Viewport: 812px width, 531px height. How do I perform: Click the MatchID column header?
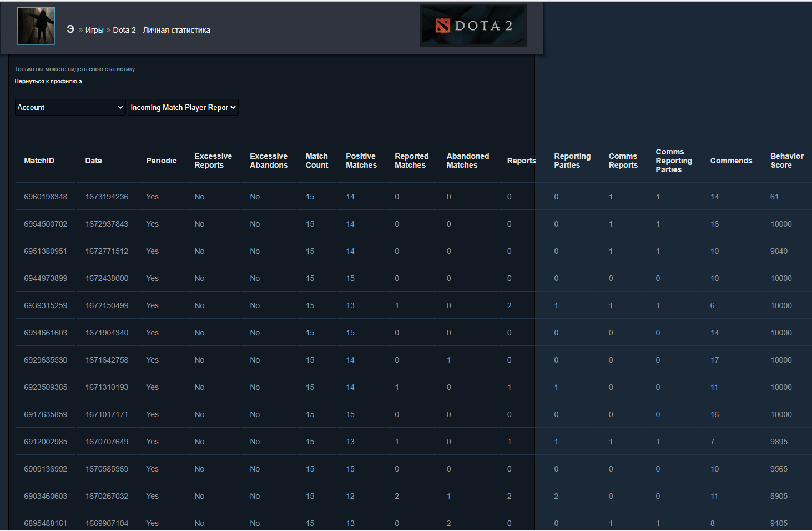coord(39,161)
